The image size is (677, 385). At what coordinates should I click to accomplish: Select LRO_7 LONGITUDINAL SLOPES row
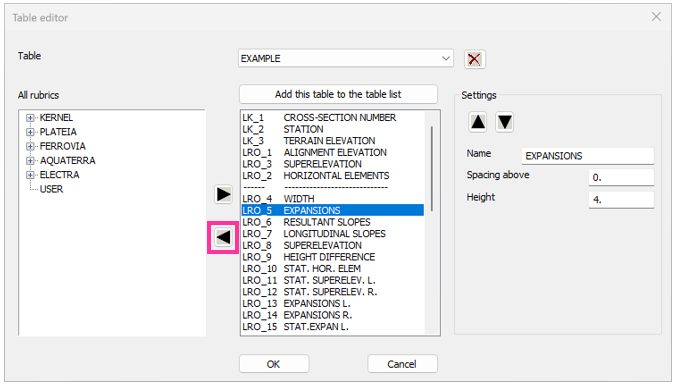332,234
